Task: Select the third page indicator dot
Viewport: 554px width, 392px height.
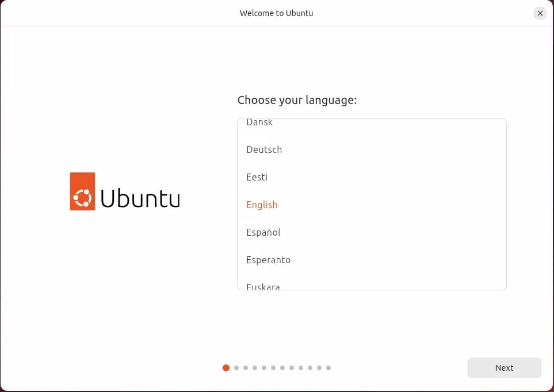Action: click(245, 368)
